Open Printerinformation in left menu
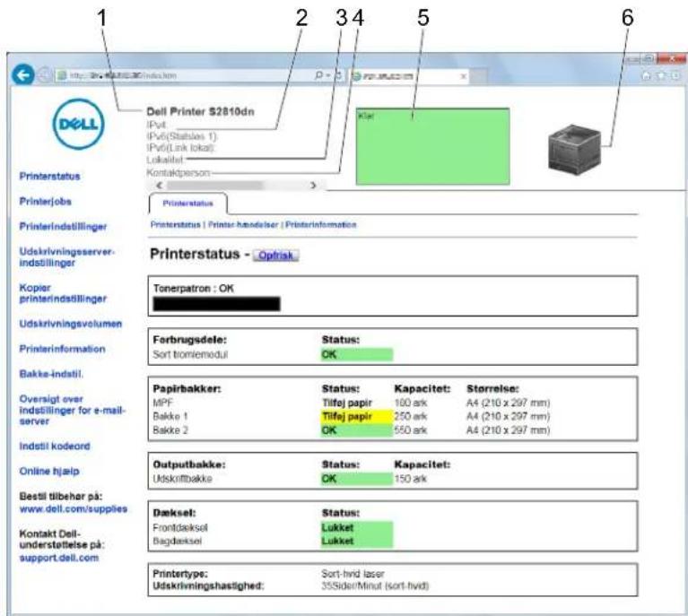 [x=62, y=349]
